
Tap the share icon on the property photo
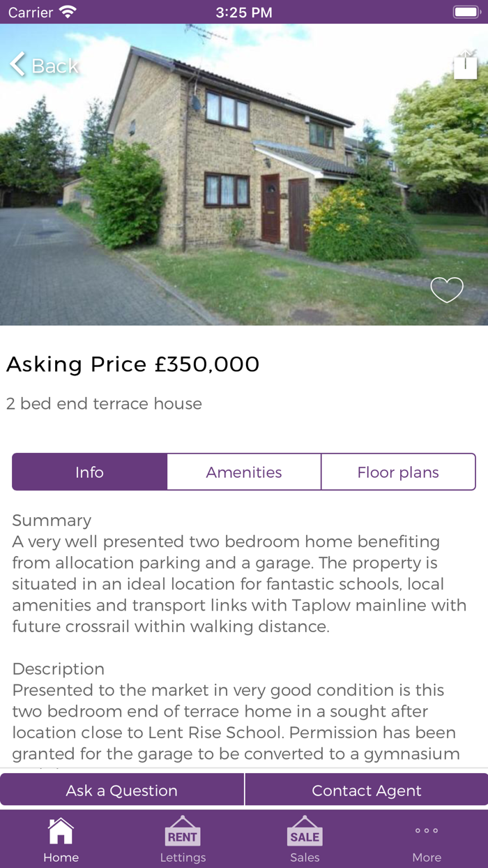tap(465, 66)
